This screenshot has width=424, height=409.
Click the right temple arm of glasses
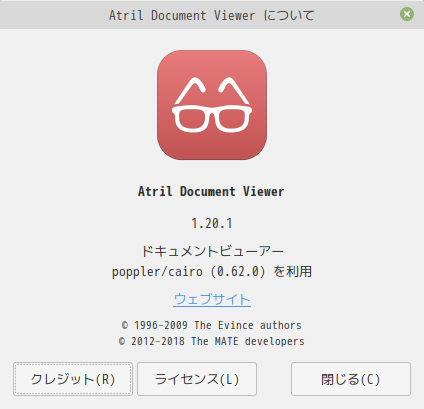pyautogui.click(x=234, y=91)
